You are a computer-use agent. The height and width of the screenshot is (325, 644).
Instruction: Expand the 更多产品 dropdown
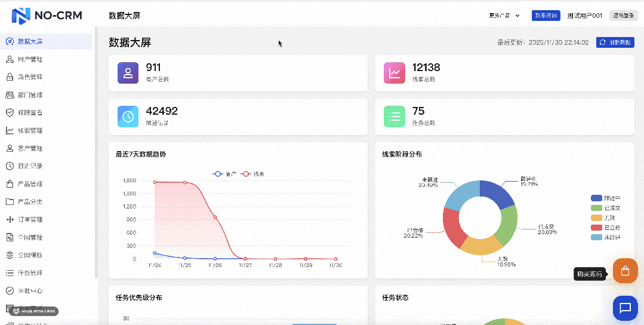point(504,16)
